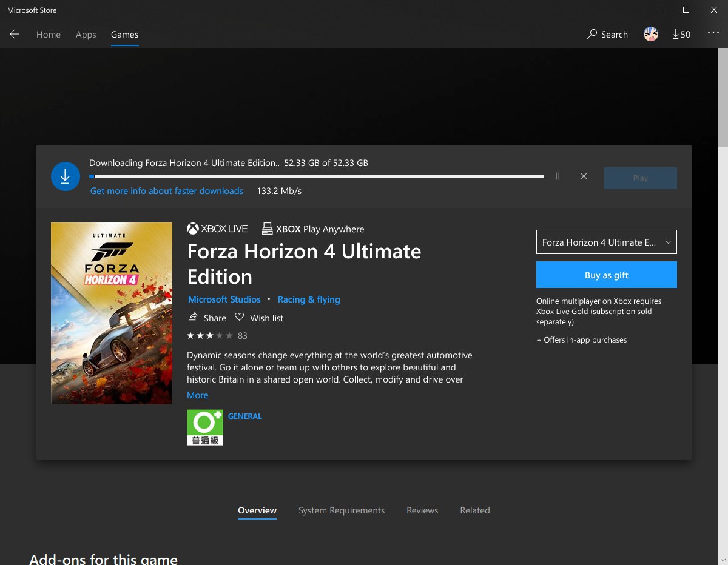Click the Offers in-app purchases text

pos(582,340)
